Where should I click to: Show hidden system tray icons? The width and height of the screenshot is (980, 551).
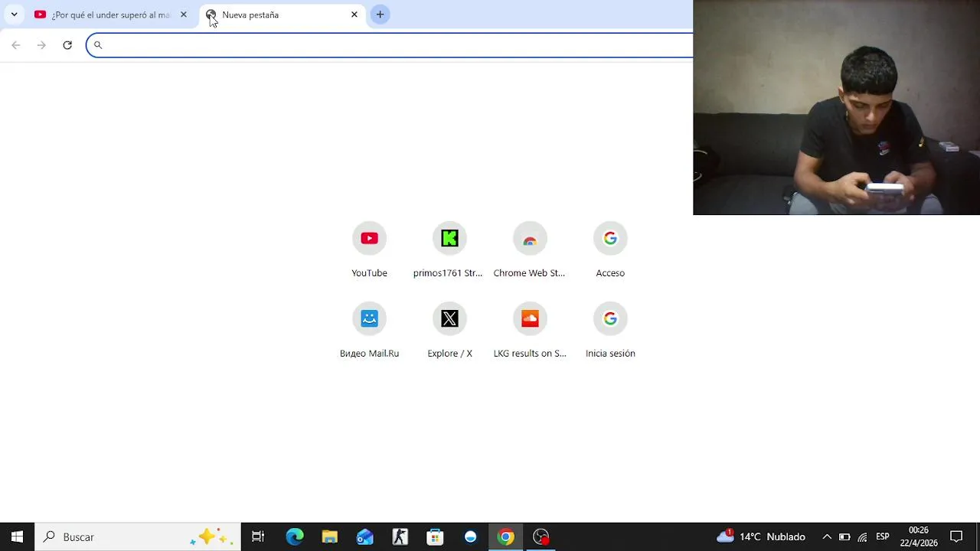pyautogui.click(x=827, y=536)
